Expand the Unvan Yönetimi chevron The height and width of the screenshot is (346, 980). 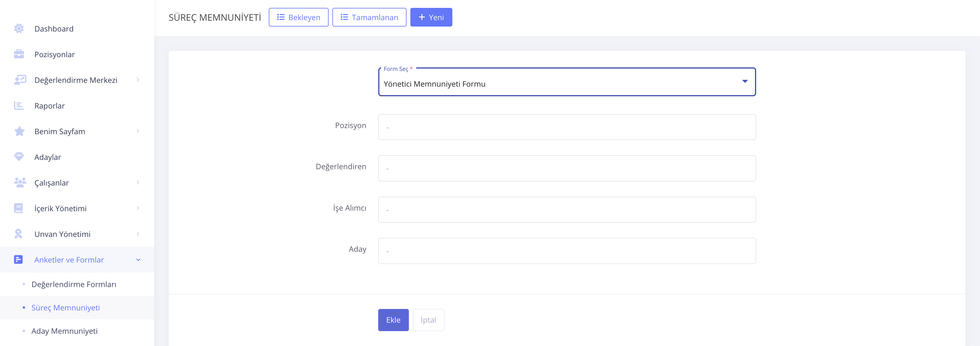tap(138, 234)
